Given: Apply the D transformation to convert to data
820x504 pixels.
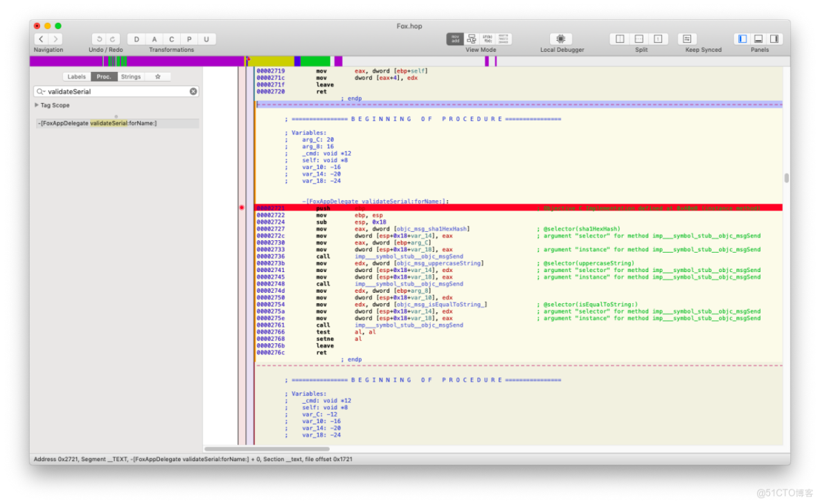Looking at the screenshot, I should tap(136, 39).
